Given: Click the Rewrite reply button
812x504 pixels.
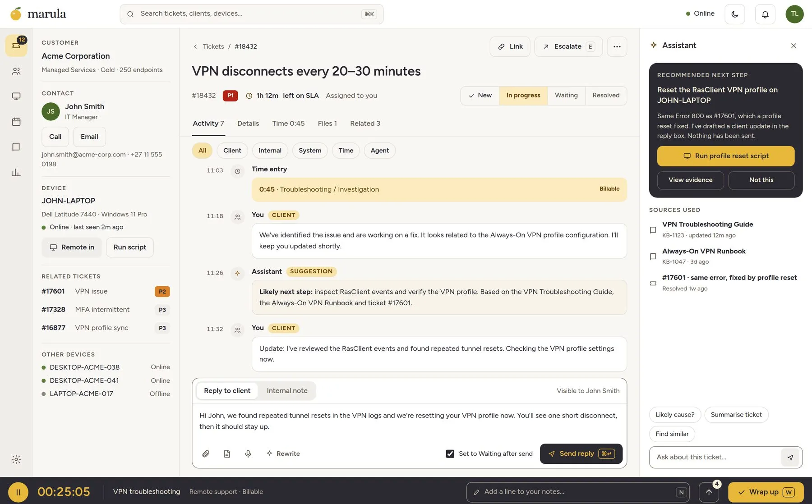Looking at the screenshot, I should coord(283,454).
